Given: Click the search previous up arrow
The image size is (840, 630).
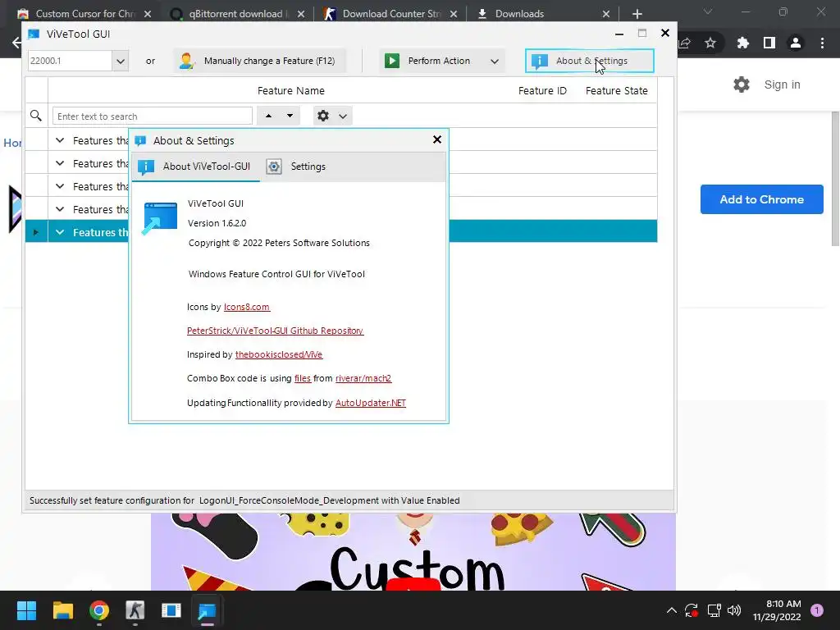Looking at the screenshot, I should point(268,116).
